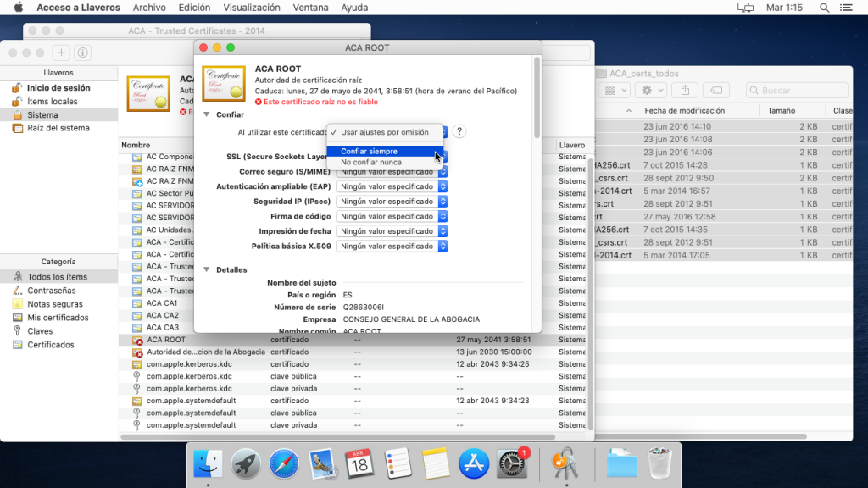The image size is (868, 488).
Task: Open the Ayuda menu
Action: point(354,8)
